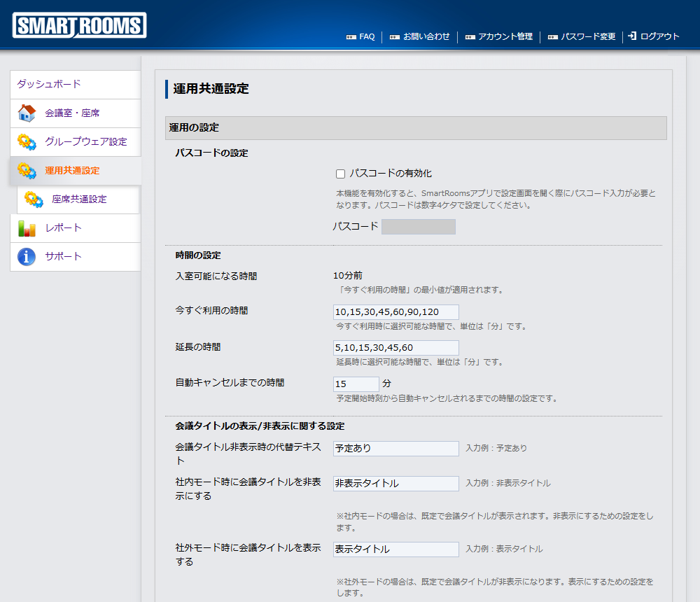
Task: Click the gears icon beside 座席共通設定
Action: tap(34, 199)
